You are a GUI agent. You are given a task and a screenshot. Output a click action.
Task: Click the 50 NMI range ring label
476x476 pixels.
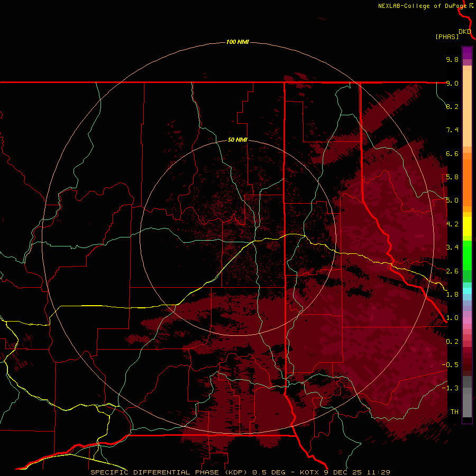(x=237, y=140)
